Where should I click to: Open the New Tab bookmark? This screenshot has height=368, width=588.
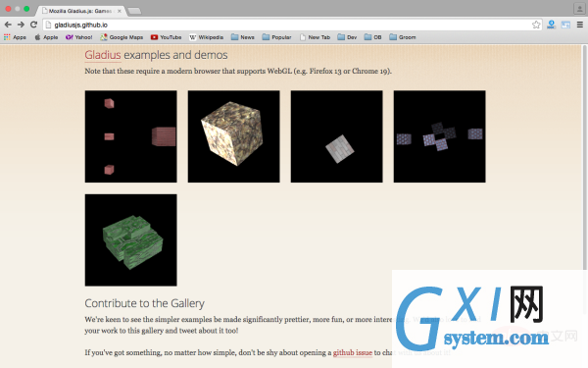point(315,37)
